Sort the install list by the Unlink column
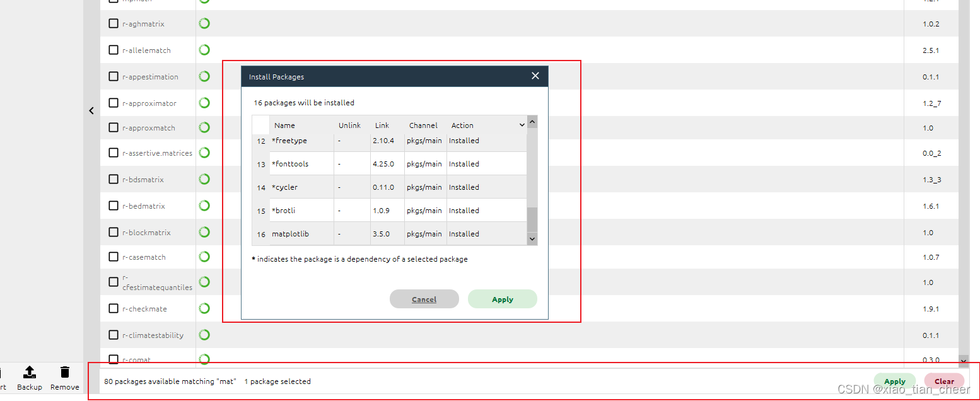The height and width of the screenshot is (401, 980). (x=349, y=125)
